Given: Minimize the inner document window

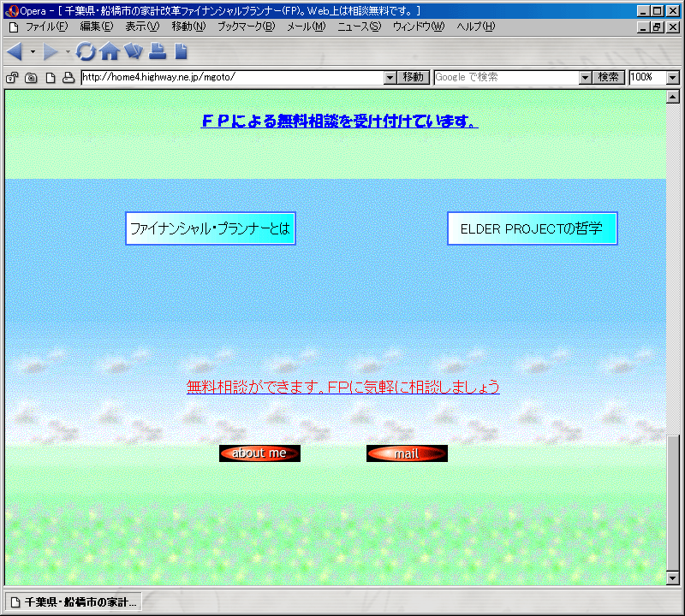Looking at the screenshot, I should (643, 27).
